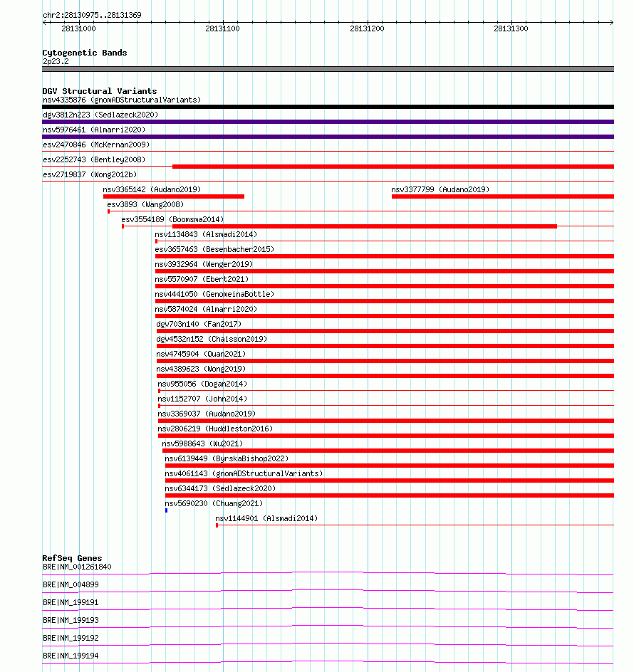This screenshot has height=672, width=634.
Task: Open BRE|NM_001261840 transcript
Action: coord(77,567)
